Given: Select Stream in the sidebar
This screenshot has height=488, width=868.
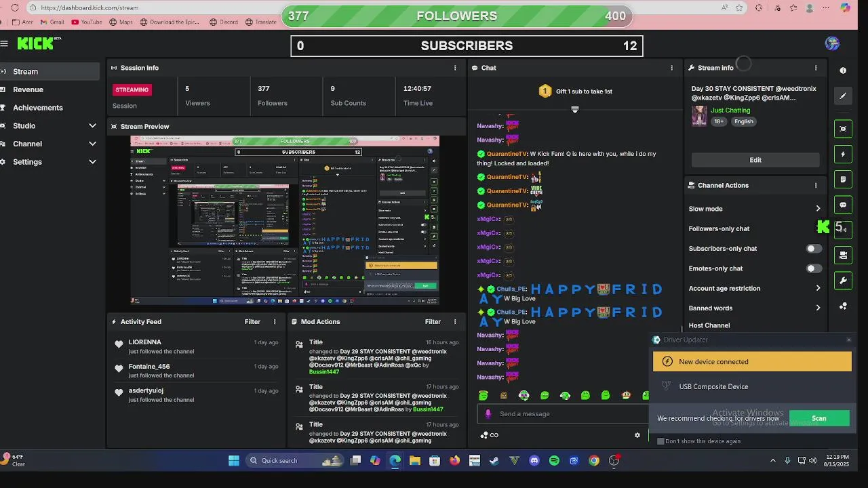Looking at the screenshot, I should 50,71.
